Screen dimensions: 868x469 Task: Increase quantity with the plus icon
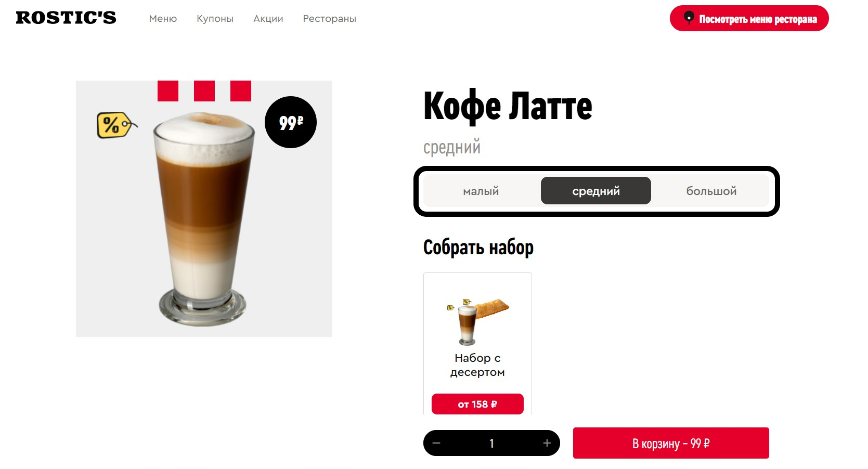[547, 443]
